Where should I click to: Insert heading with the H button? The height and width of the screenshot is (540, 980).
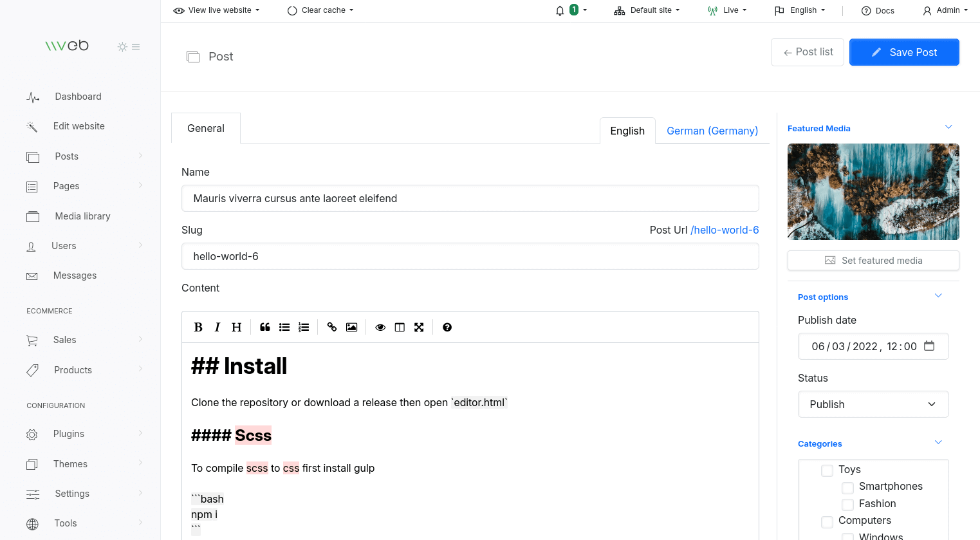[237, 328]
